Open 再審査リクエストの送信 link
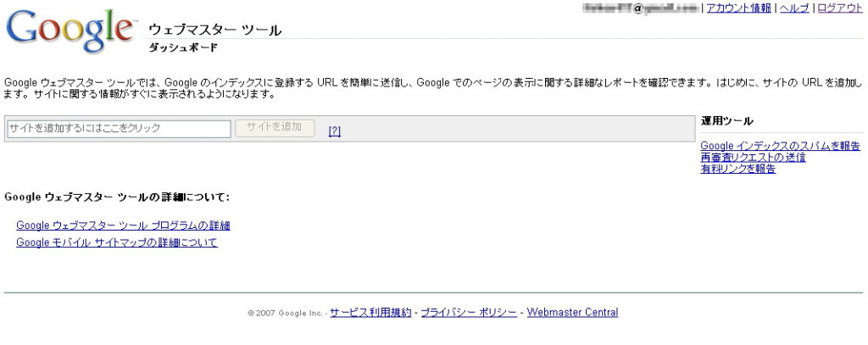Viewport: 868px width, 345px height. pyautogui.click(x=753, y=158)
